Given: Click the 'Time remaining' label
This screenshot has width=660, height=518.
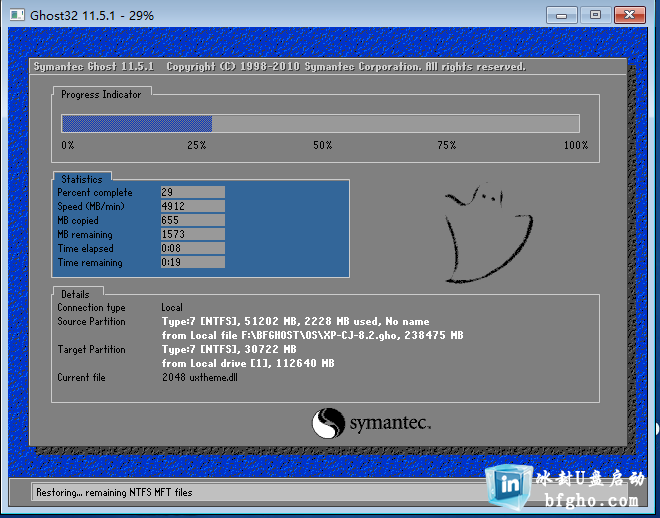Looking at the screenshot, I should pyautogui.click(x=90, y=263).
